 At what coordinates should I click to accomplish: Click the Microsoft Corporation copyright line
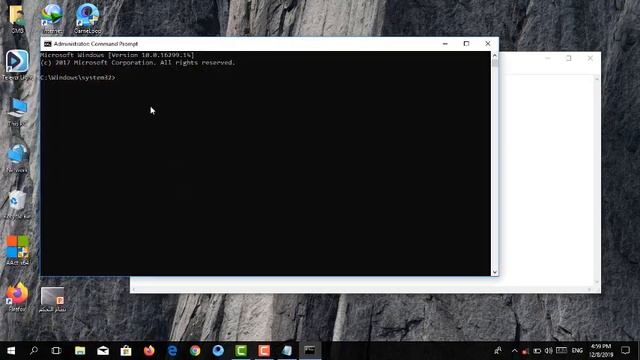pos(138,63)
